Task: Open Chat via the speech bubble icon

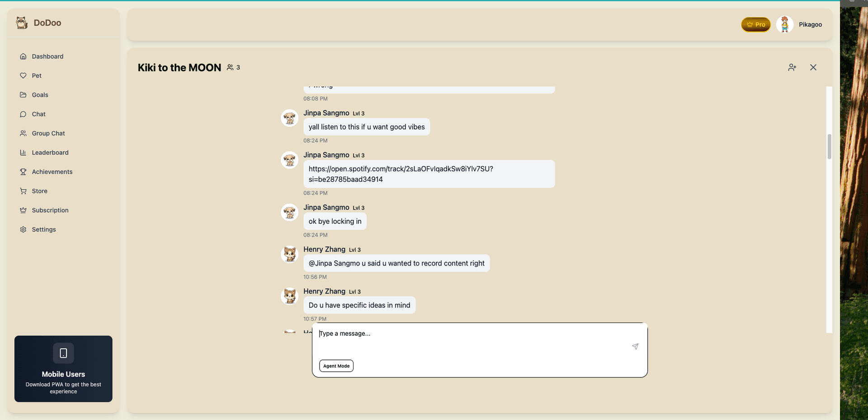Action: click(x=23, y=114)
